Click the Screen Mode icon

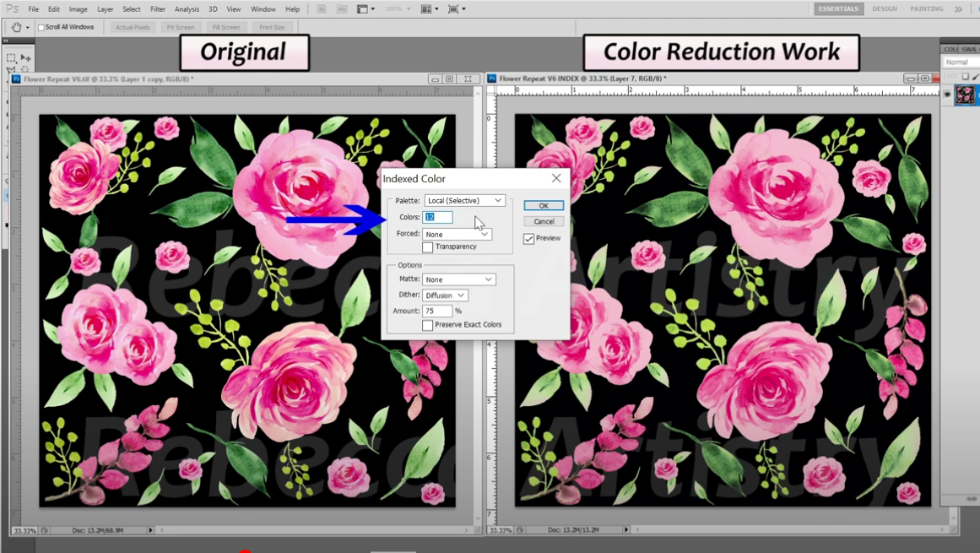[x=456, y=8]
